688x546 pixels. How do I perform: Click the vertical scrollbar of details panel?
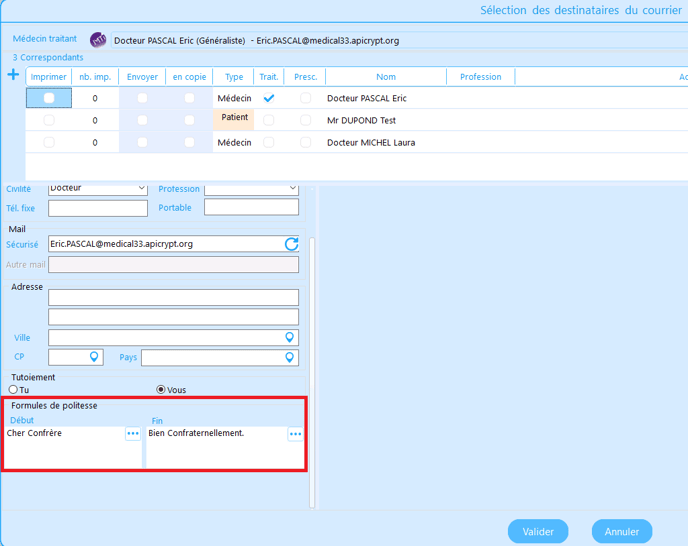click(312, 373)
